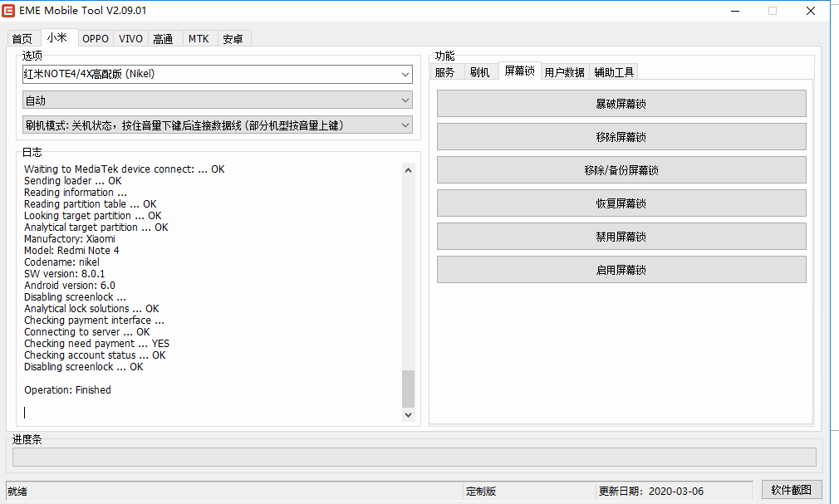This screenshot has width=839, height=504.
Task: Click the log text cursor line
Action: [x=25, y=413]
